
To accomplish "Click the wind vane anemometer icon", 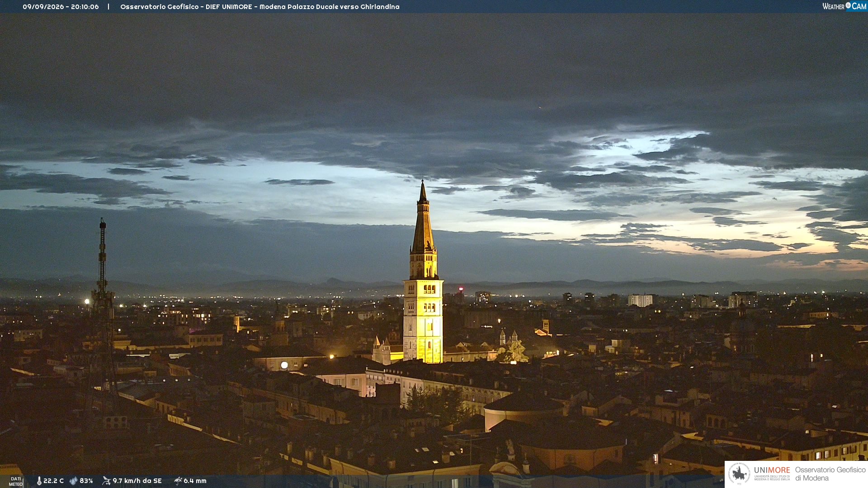I will [106, 481].
